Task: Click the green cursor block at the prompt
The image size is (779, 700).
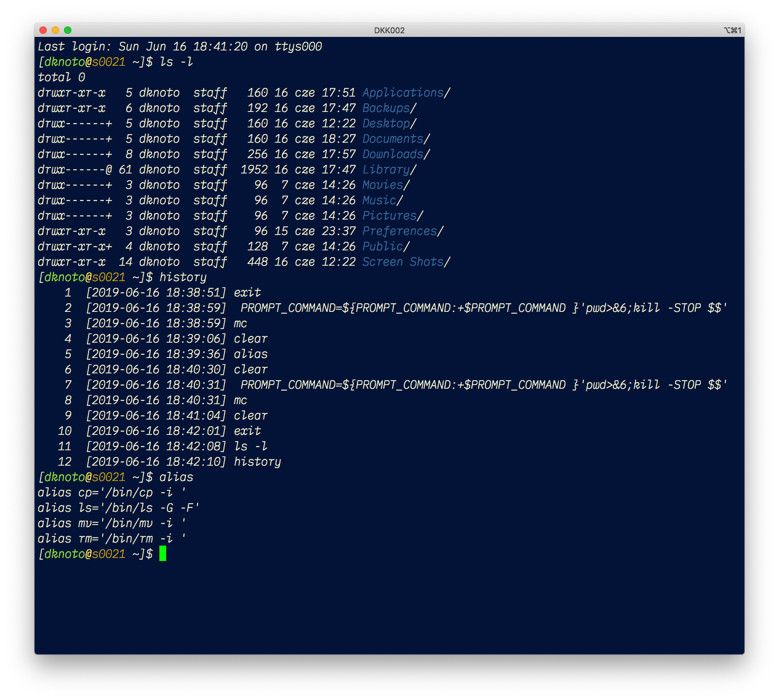Action: (162, 554)
